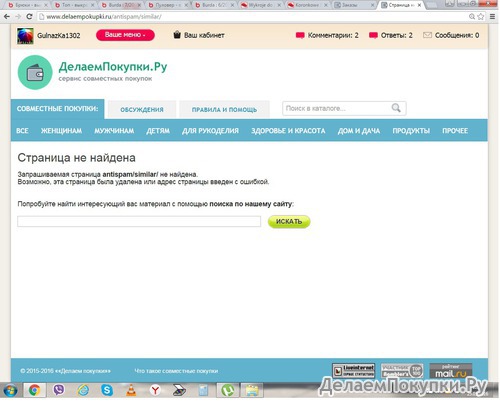This screenshot has width=500, height=404.
Task: Click the GulnazKa1302 user avatar
Action: tap(25, 36)
